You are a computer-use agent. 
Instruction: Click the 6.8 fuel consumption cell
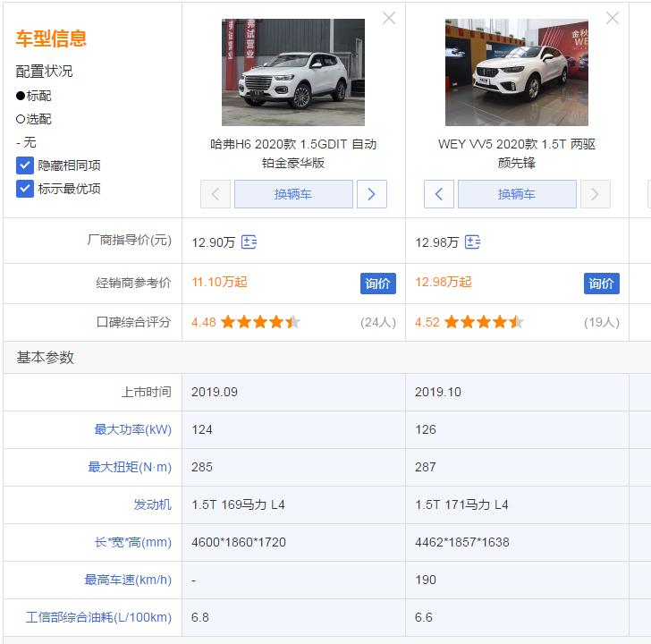point(293,617)
